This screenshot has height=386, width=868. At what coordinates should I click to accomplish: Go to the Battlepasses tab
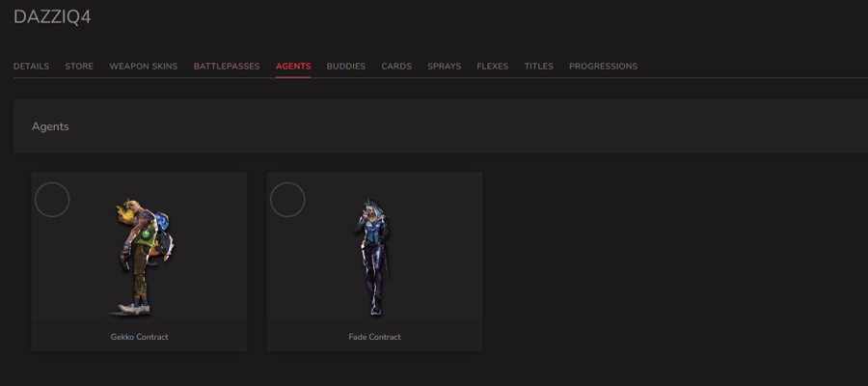(x=227, y=67)
